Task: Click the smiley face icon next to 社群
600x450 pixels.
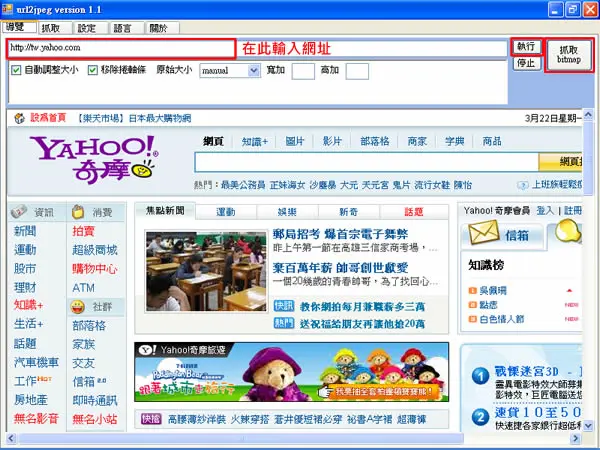Action: pyautogui.click(x=78, y=307)
